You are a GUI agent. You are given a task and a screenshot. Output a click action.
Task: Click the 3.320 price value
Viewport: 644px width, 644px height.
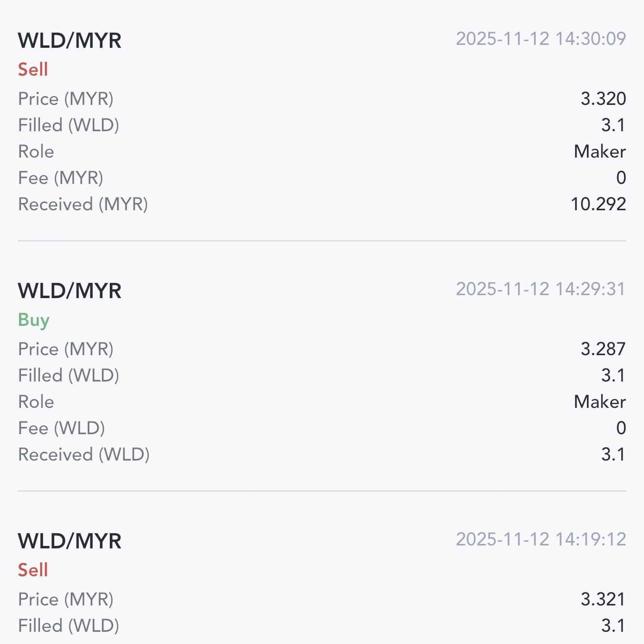coord(603,99)
